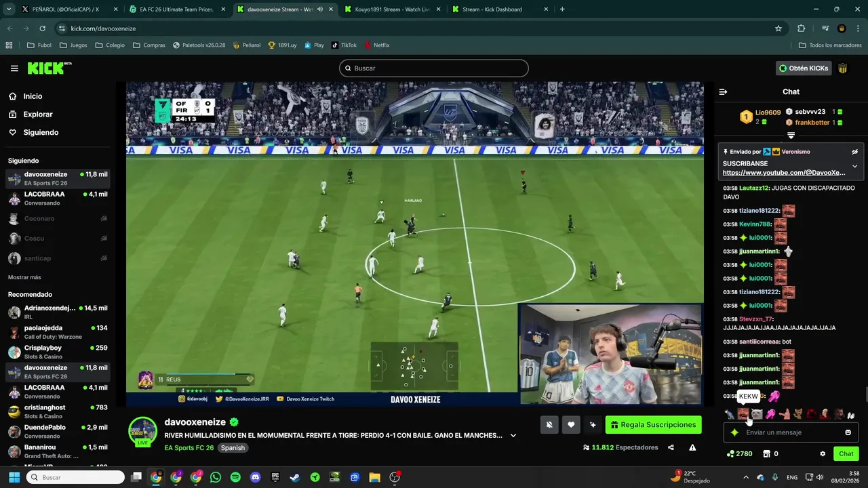868x488 pixels.
Task: Open recommended channel Bananirou
Action: click(x=58, y=451)
